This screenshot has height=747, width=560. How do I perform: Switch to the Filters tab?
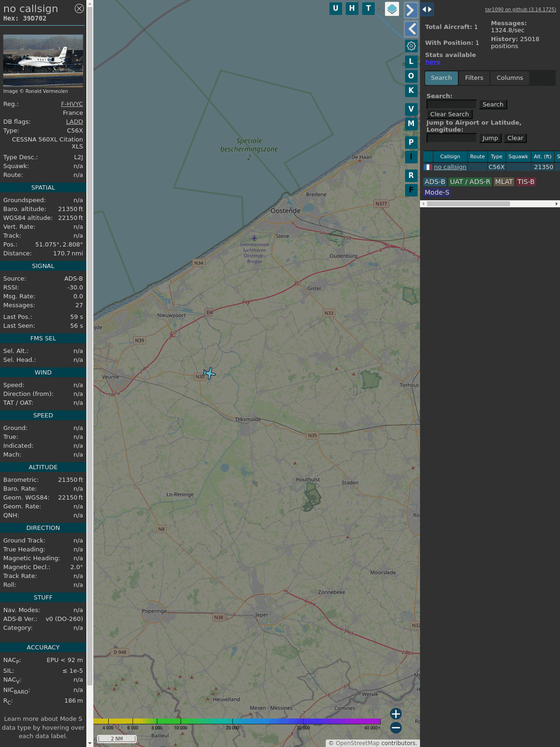coord(474,78)
